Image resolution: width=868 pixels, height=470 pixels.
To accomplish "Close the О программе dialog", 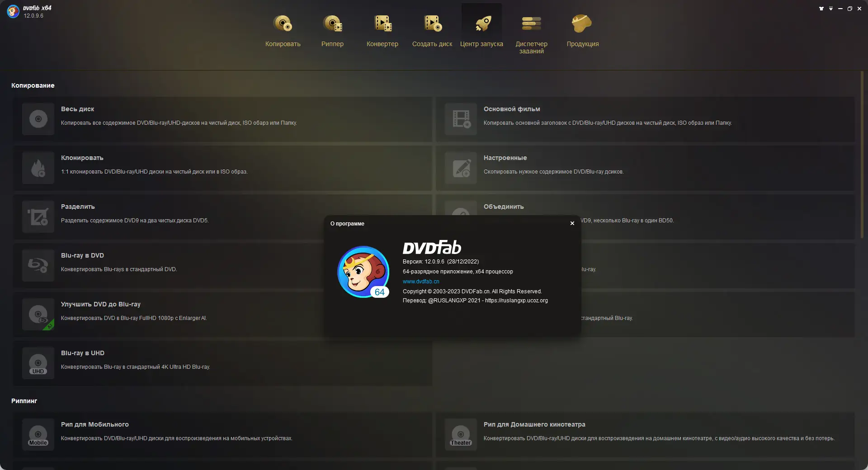I will 572,223.
